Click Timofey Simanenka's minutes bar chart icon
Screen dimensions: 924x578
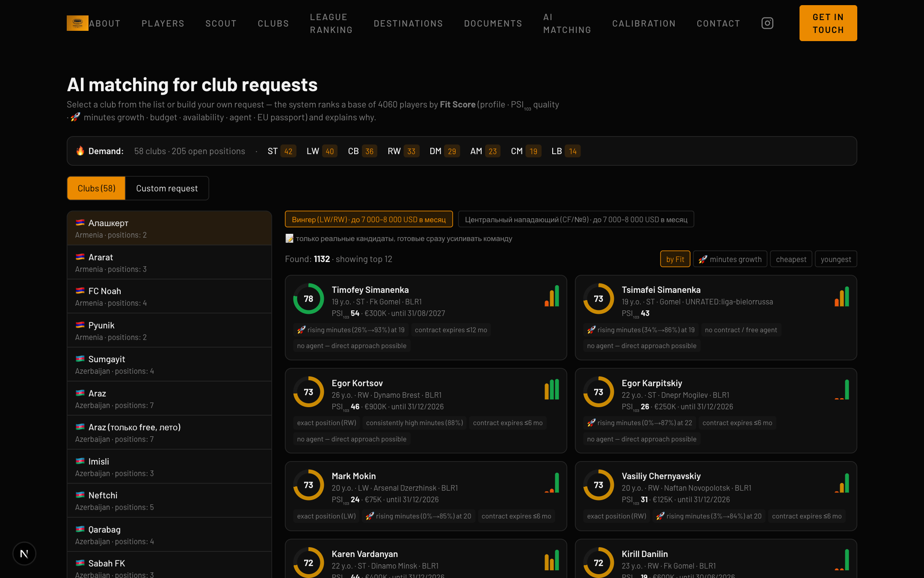pos(552,296)
